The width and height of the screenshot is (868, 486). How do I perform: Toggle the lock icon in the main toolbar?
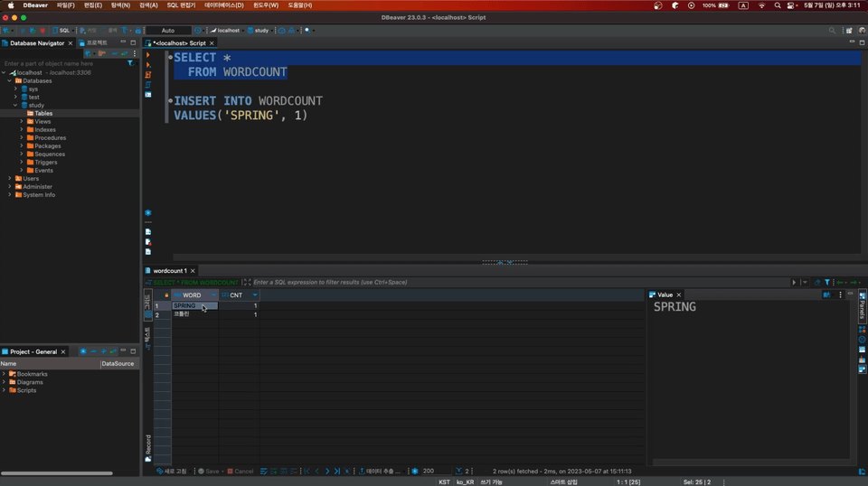pos(137,31)
